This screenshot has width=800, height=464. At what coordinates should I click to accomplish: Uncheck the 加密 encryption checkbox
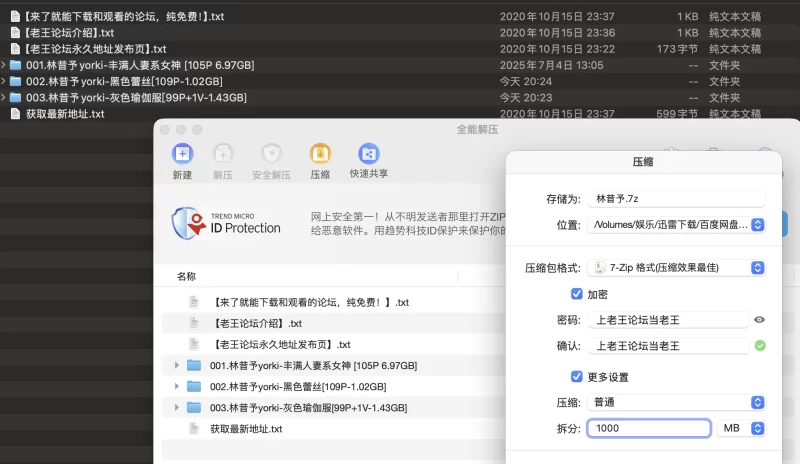click(x=576, y=294)
